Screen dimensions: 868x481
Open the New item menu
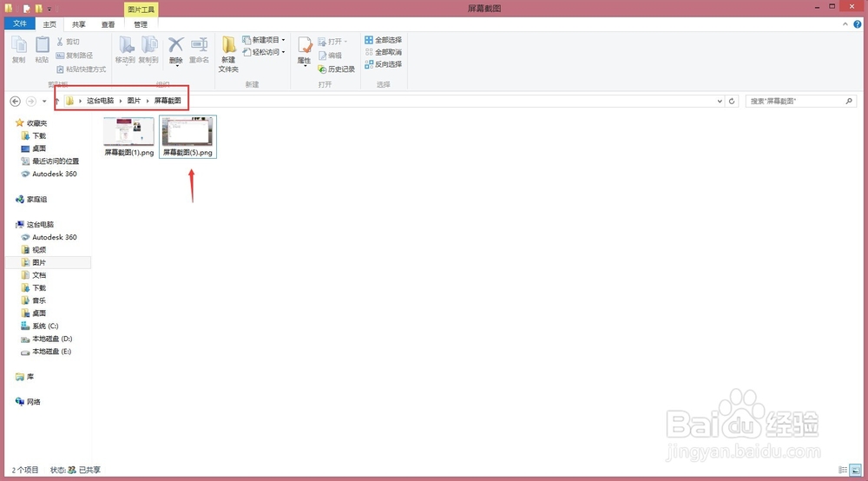coord(264,40)
